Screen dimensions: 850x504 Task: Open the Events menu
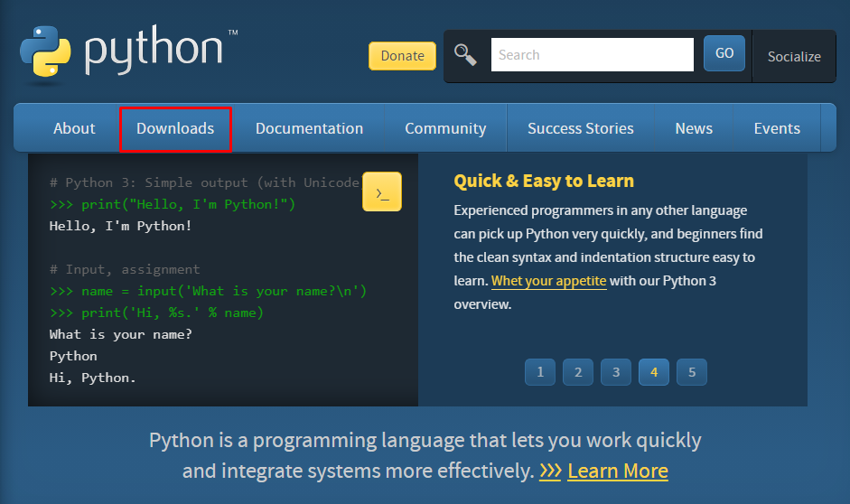click(777, 128)
